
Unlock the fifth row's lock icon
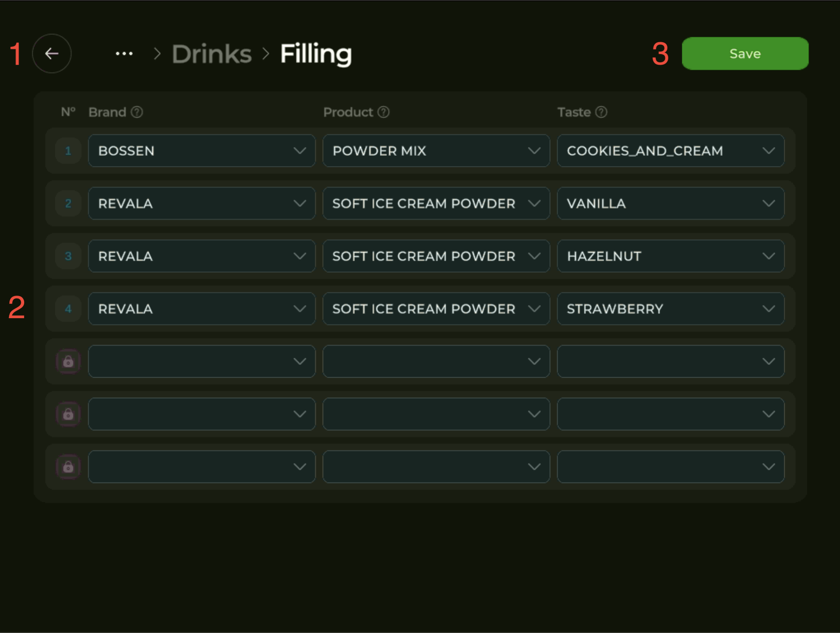coord(68,362)
